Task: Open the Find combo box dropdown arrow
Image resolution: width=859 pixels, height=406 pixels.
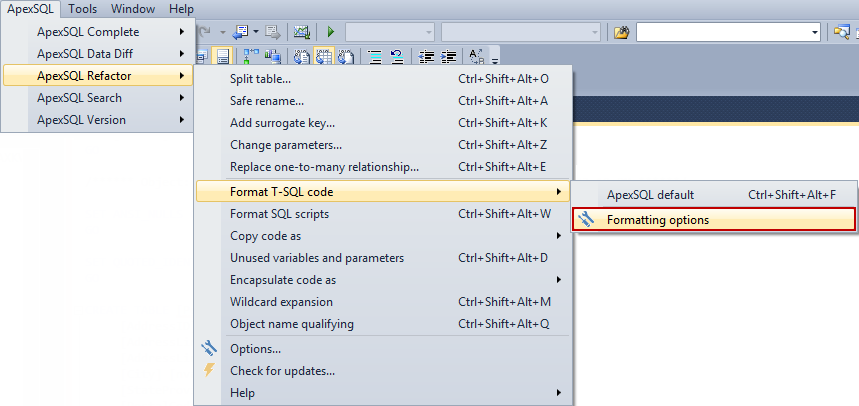Action: pyautogui.click(x=814, y=33)
